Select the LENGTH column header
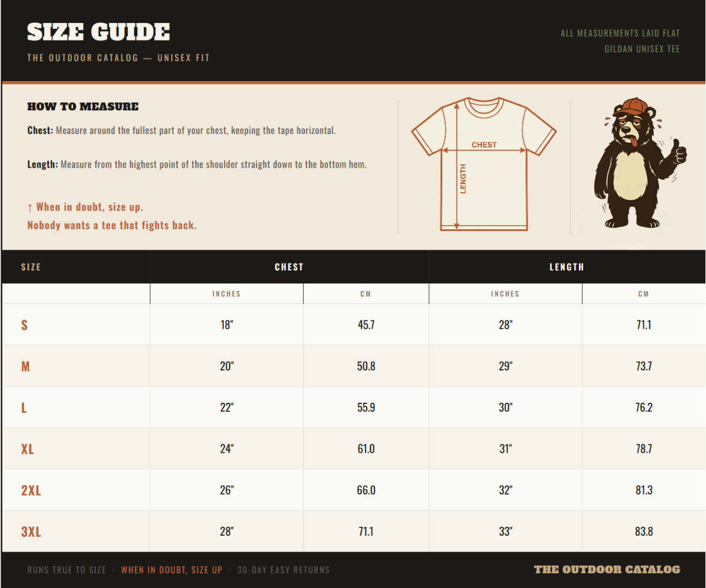 coord(567,267)
